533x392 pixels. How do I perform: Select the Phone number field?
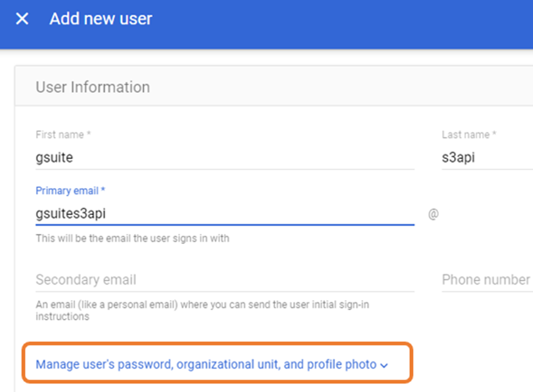486,280
